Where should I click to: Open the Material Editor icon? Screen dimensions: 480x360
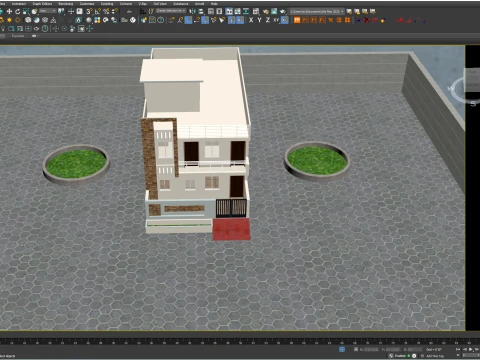[x=256, y=11]
